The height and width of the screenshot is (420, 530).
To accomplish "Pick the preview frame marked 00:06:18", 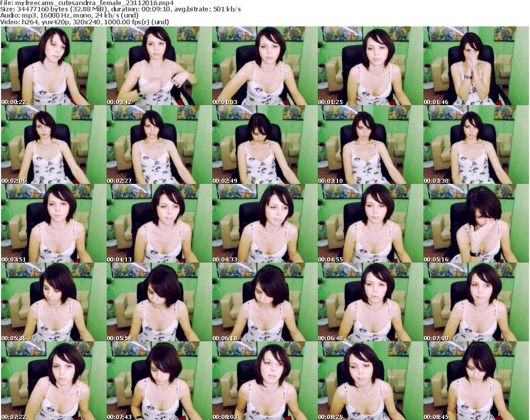I will pyautogui.click(x=264, y=302).
